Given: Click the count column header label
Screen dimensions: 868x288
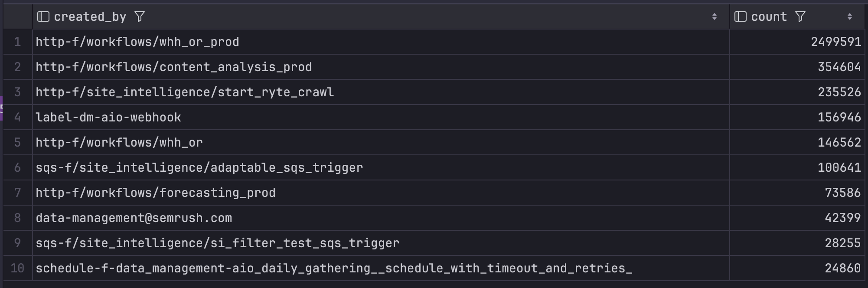Looking at the screenshot, I should (x=769, y=17).
